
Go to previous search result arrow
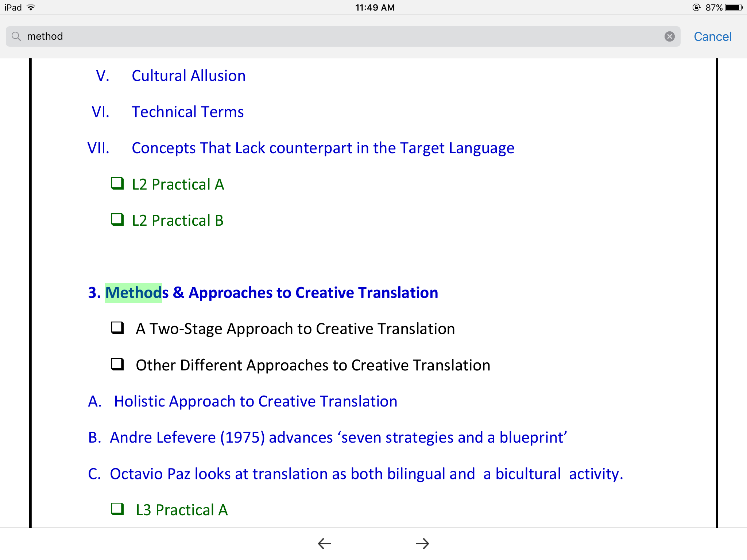pyautogui.click(x=324, y=544)
